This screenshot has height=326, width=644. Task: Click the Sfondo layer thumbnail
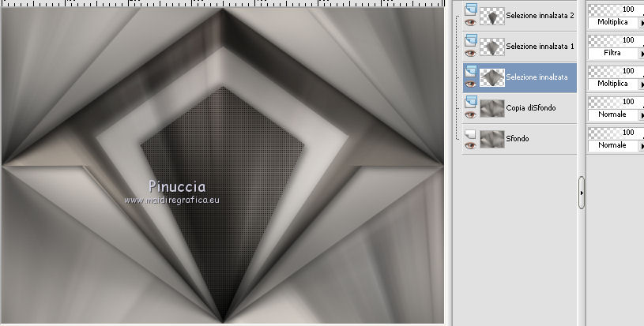[x=492, y=139]
